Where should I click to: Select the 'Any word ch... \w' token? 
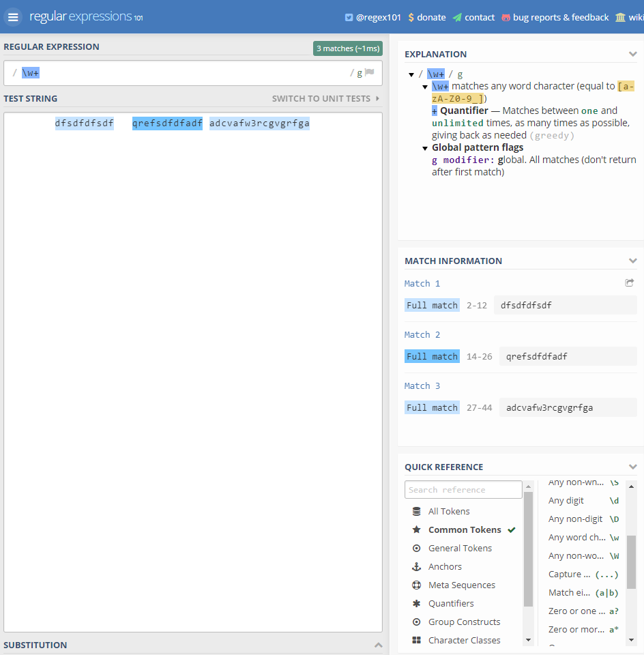[583, 537]
